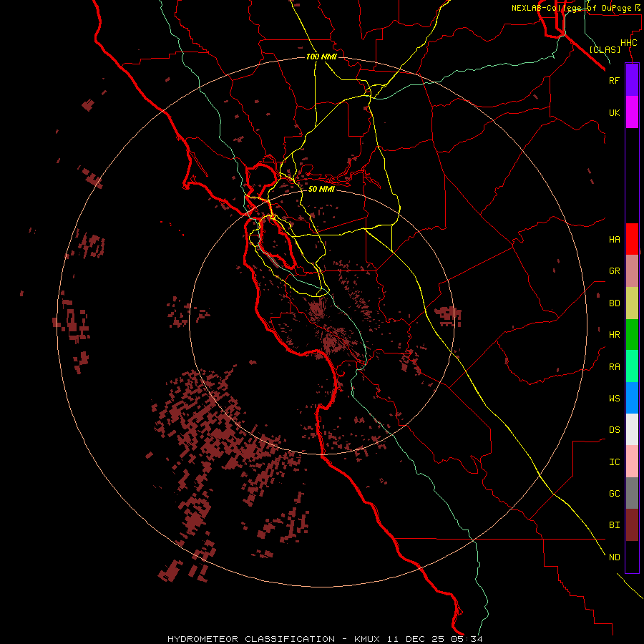
Task: Click the 'RA' legend label
Action: (x=614, y=367)
